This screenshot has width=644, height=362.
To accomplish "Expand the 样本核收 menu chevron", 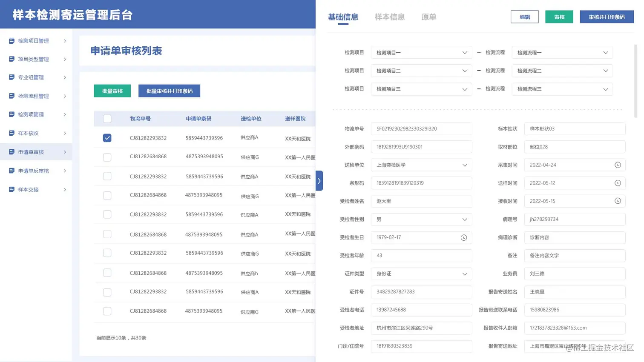I will [65, 133].
